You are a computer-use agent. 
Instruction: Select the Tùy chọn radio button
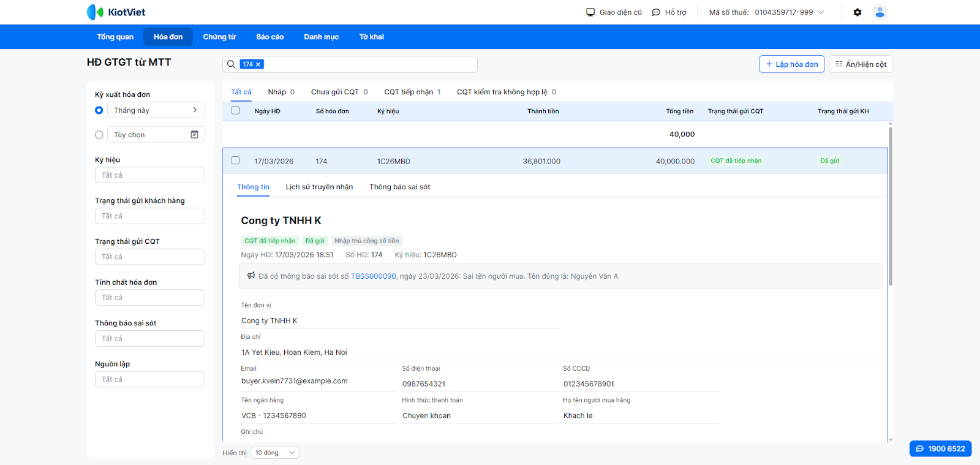coord(99,135)
